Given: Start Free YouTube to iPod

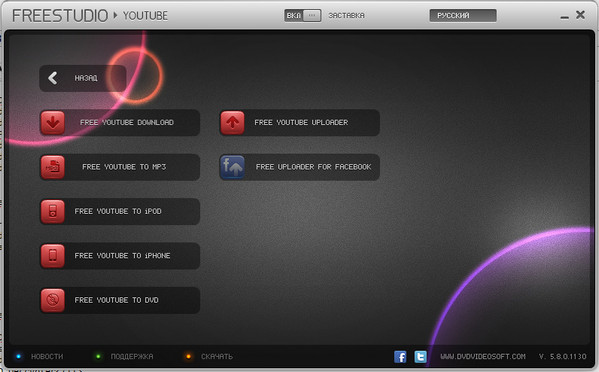Looking at the screenshot, I should click(120, 211).
